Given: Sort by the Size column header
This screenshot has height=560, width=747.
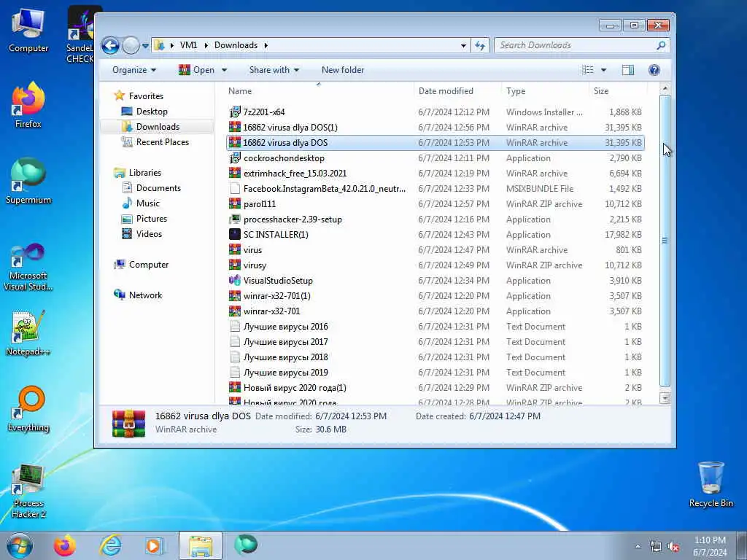Looking at the screenshot, I should click(x=601, y=91).
